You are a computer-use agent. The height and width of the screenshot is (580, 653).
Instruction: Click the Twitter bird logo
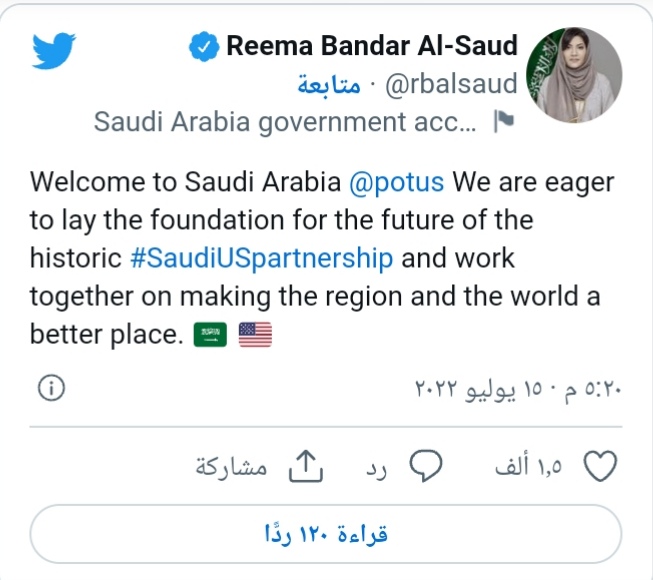point(54,51)
